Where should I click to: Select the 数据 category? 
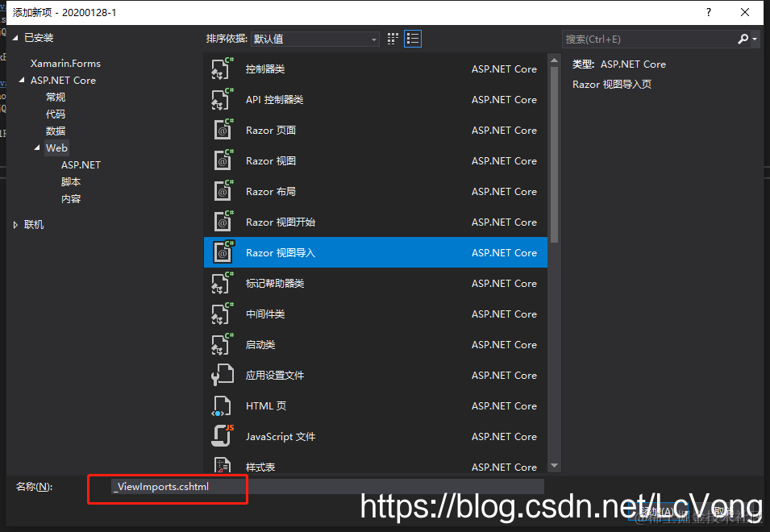[x=56, y=131]
